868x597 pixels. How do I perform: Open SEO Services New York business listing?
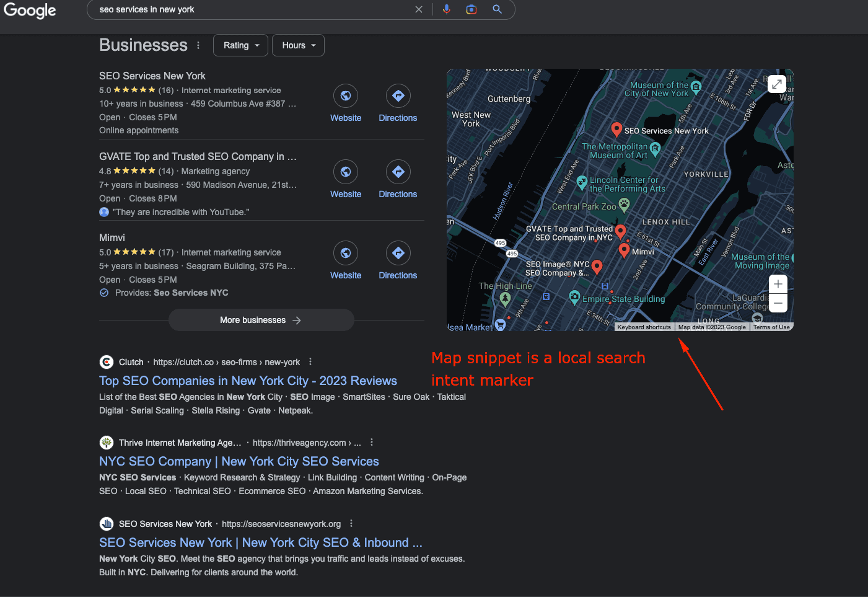click(x=152, y=76)
